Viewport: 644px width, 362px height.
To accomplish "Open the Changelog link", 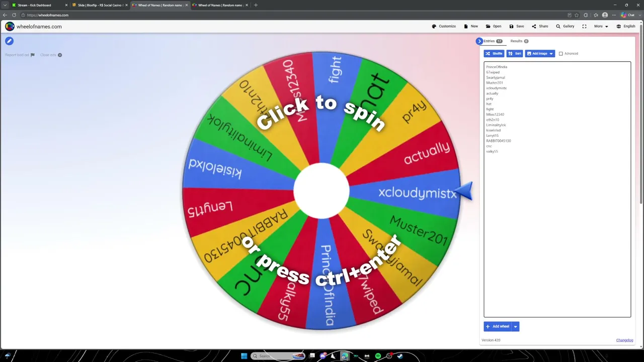I will coord(624,340).
